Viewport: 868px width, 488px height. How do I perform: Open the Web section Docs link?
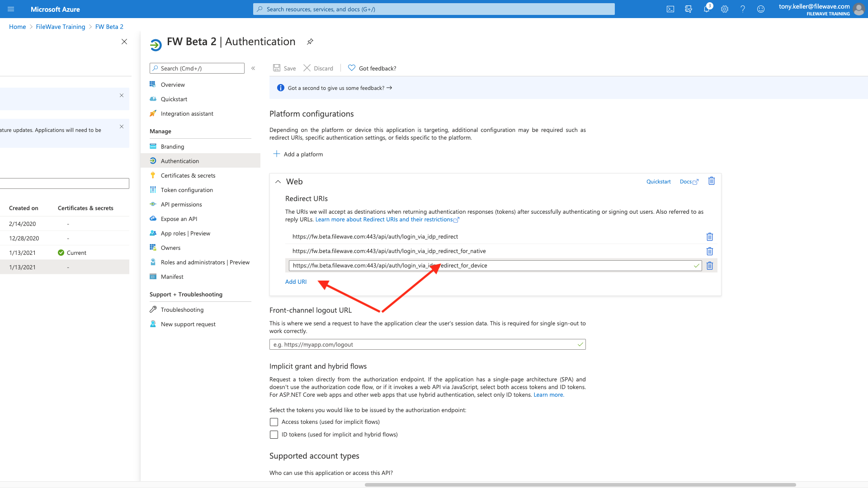[689, 182]
